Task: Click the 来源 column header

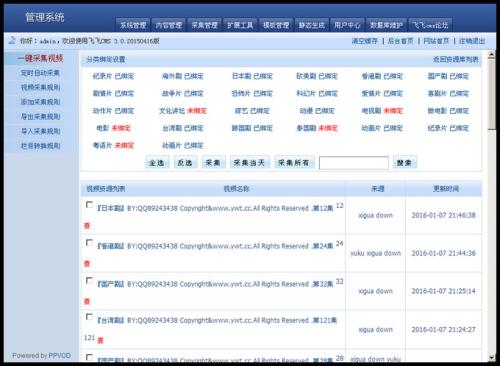Action: pos(378,189)
